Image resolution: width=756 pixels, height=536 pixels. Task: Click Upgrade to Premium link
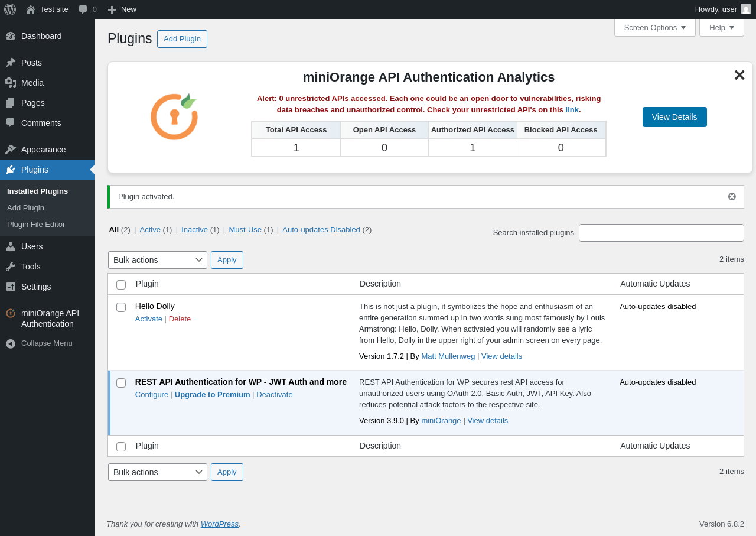pyautogui.click(x=213, y=394)
